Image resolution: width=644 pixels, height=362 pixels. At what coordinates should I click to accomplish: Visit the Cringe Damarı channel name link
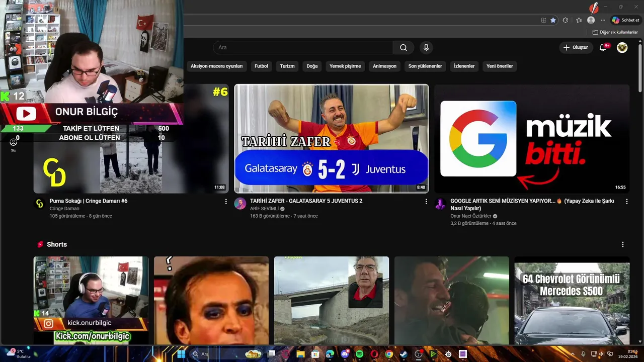point(64,209)
